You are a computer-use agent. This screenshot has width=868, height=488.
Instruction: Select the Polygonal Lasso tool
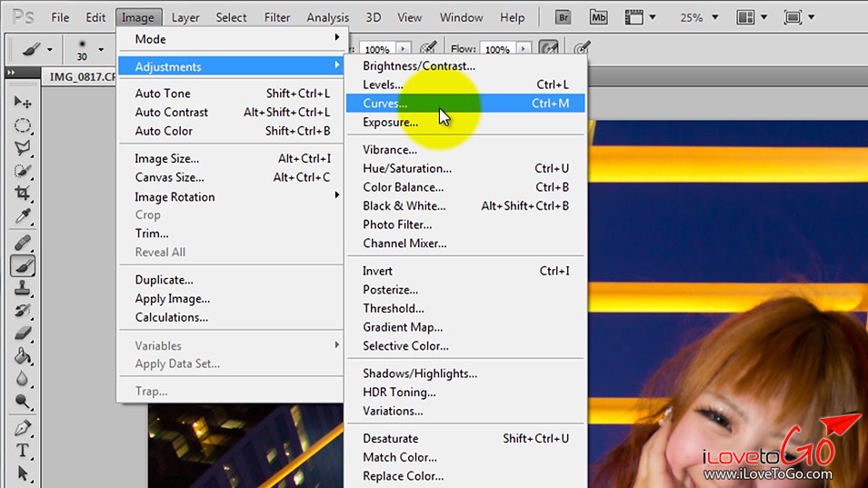(x=23, y=148)
